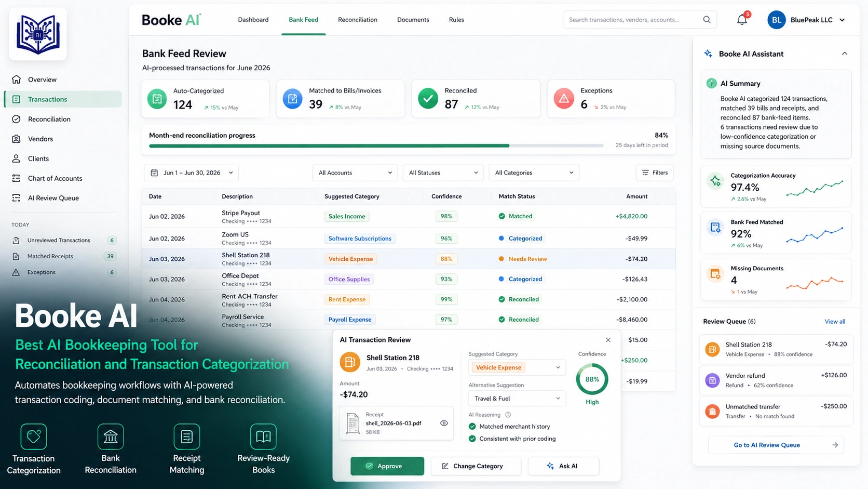Click the Ask AI button

tap(563, 466)
